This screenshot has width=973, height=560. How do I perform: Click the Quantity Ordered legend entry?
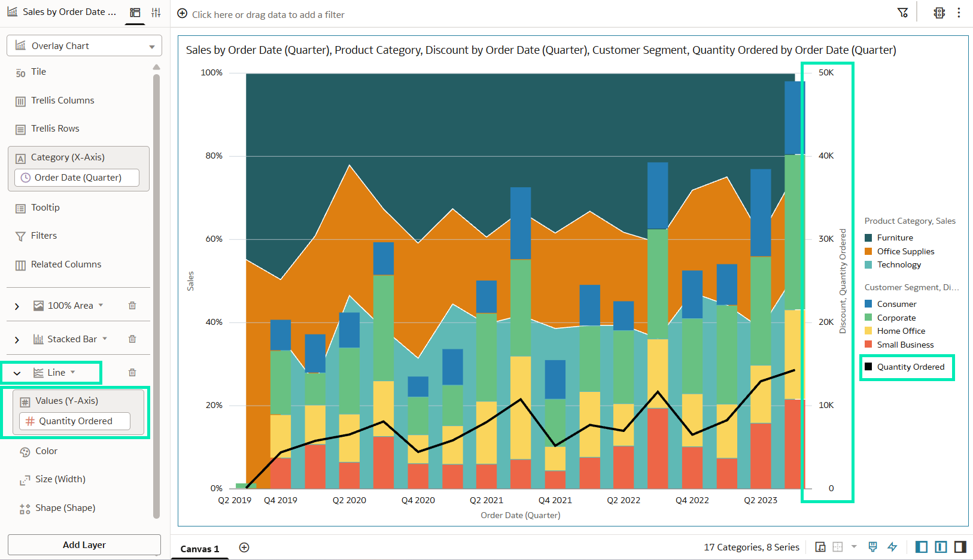pos(905,367)
